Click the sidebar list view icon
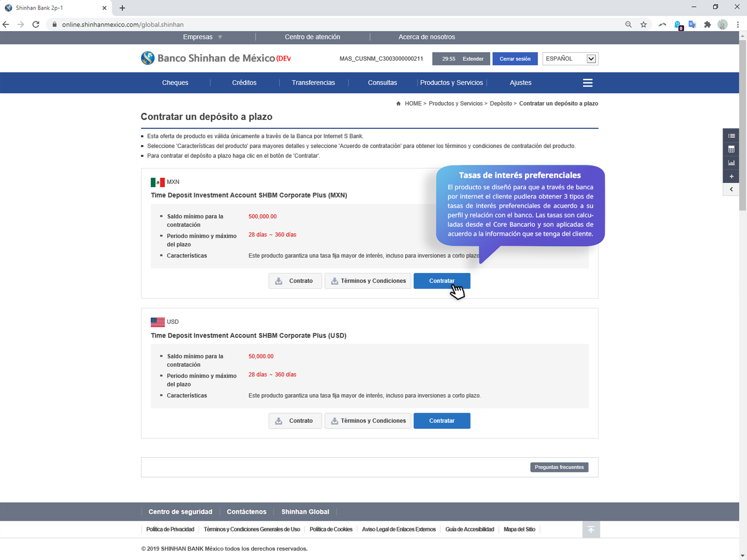The image size is (747, 560). pos(731,136)
